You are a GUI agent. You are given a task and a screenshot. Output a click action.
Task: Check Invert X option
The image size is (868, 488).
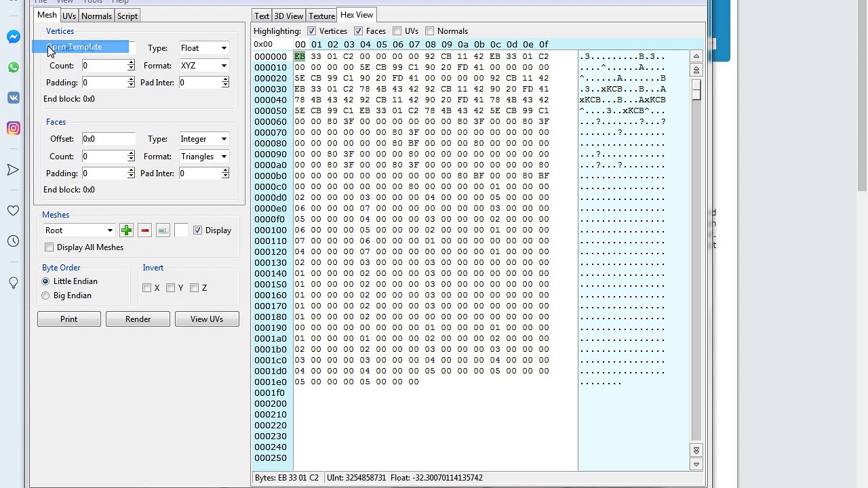pyautogui.click(x=146, y=288)
